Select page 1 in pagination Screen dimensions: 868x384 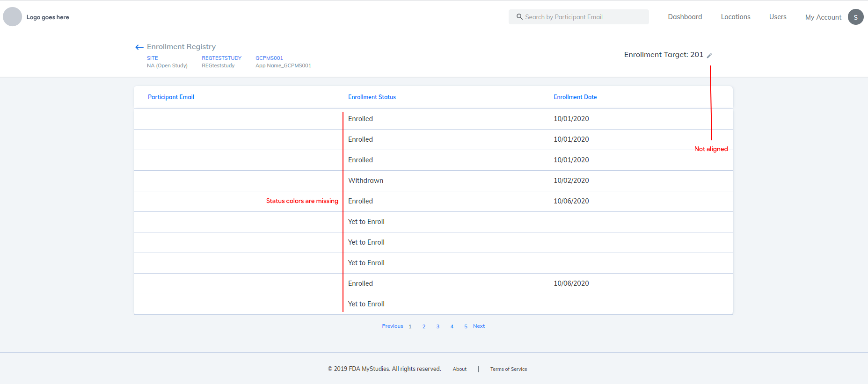pyautogui.click(x=410, y=326)
